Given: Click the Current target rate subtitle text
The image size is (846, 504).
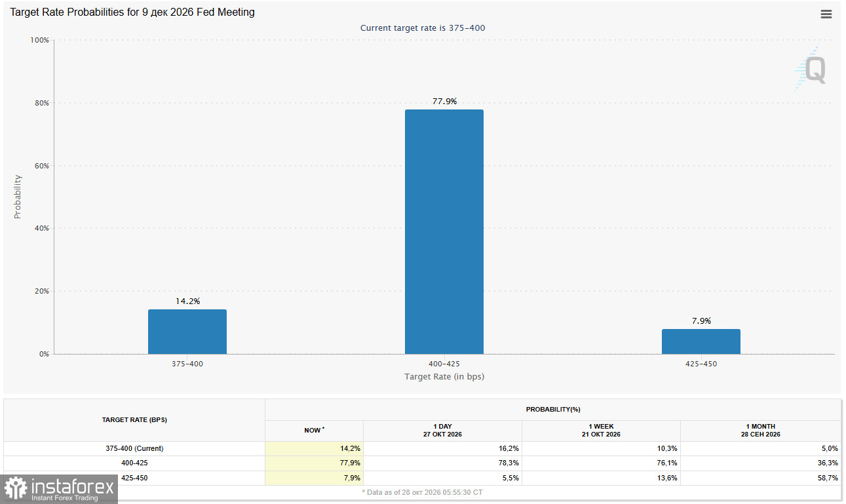Looking at the screenshot, I should [423, 28].
